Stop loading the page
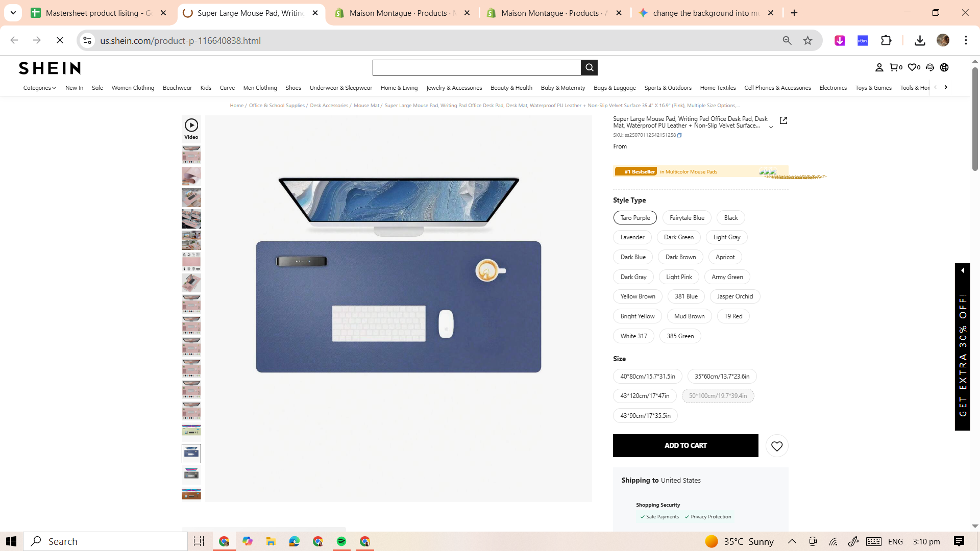 coord(60,40)
